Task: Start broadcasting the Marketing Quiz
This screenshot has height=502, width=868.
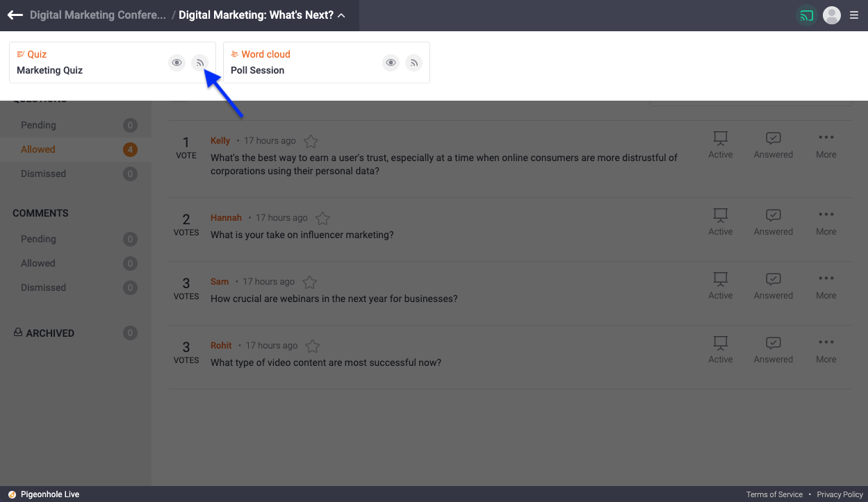Action: [x=200, y=63]
